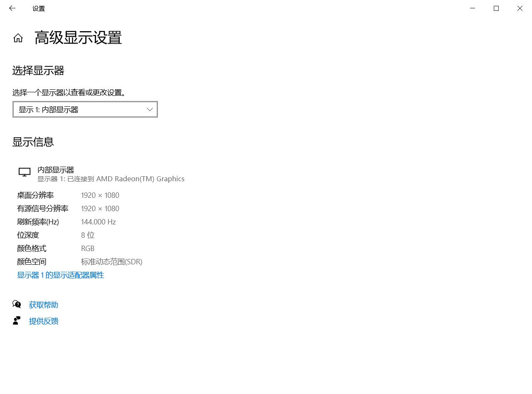
Task: Maximize the 设置 window
Action: tap(496, 8)
